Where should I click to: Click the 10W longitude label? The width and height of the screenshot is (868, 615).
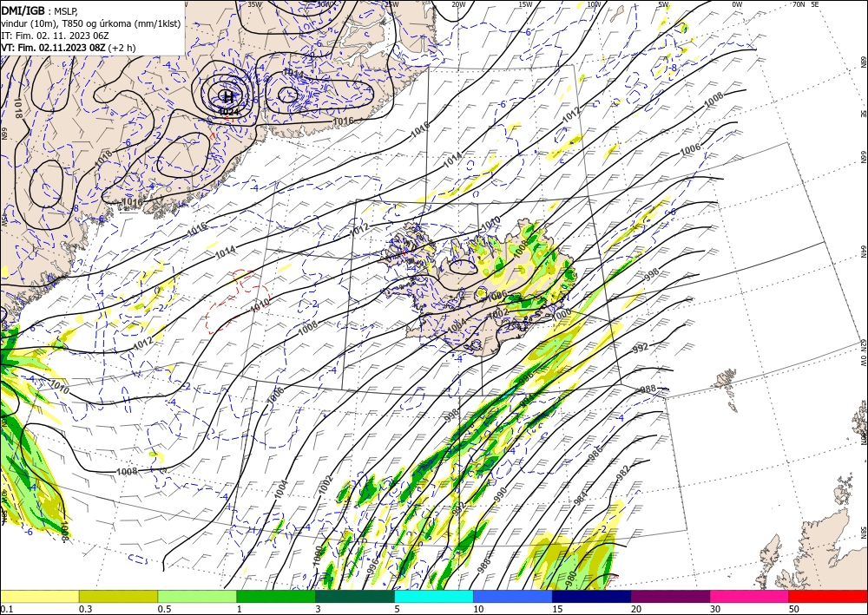tap(594, 4)
